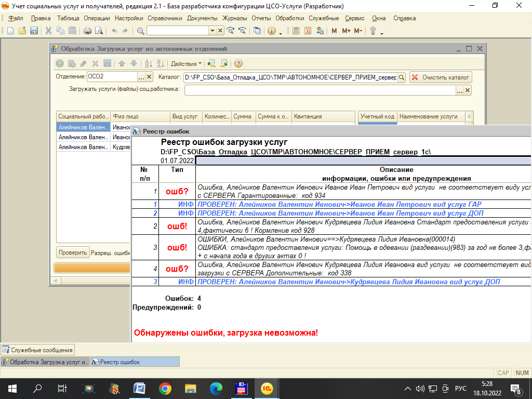Click the Open file toolbar icon
Viewport: 532px width, 399px height.
(22, 31)
